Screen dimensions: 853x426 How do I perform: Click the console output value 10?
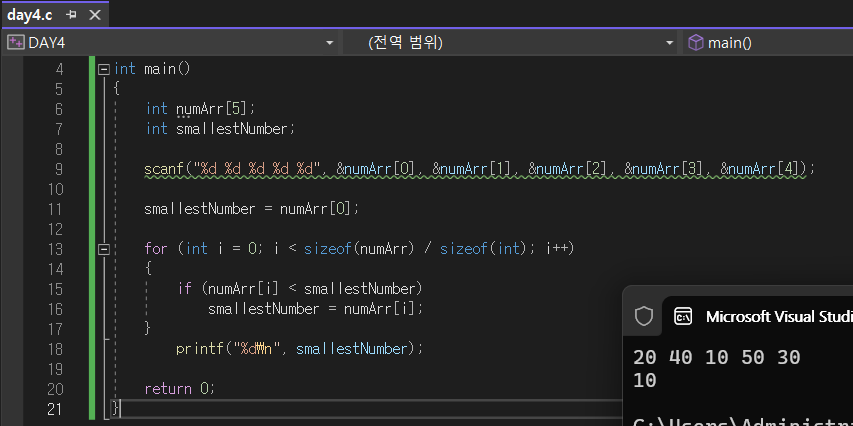[x=645, y=380]
